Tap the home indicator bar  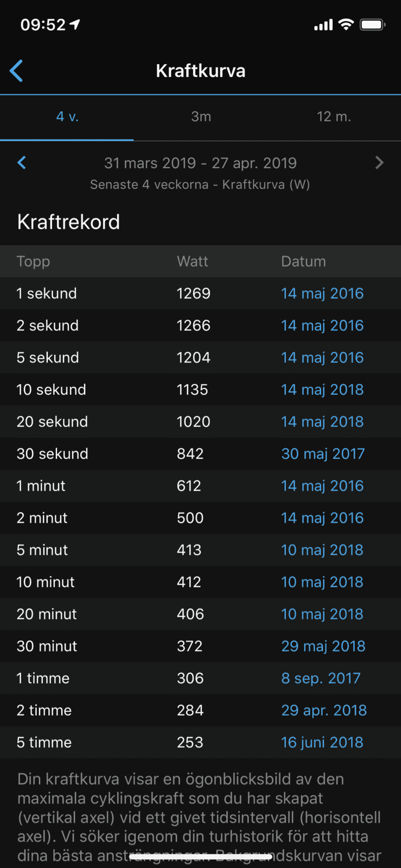tap(200, 857)
